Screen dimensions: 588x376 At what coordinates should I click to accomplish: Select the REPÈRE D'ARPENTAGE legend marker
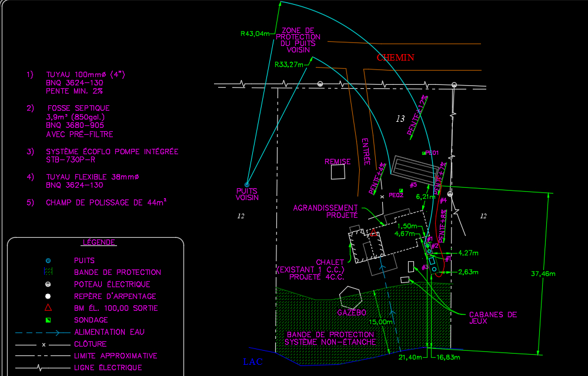point(48,296)
